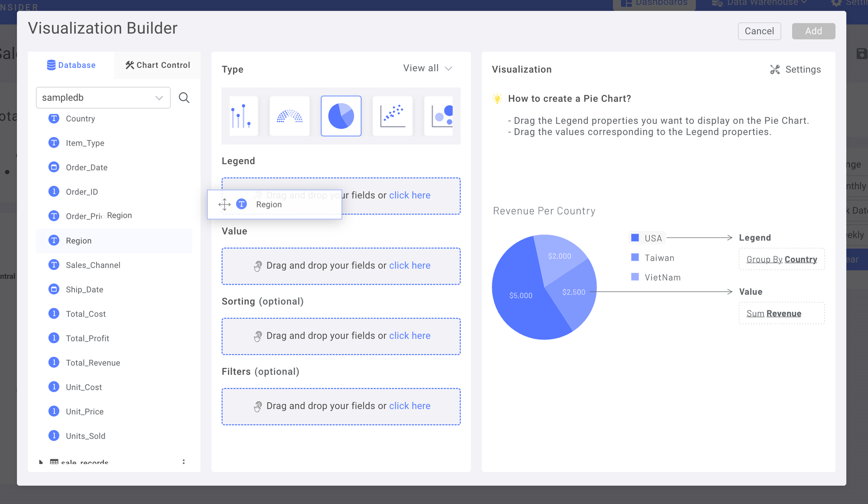
Task: Select the parliament chart type icon
Action: pos(289,116)
